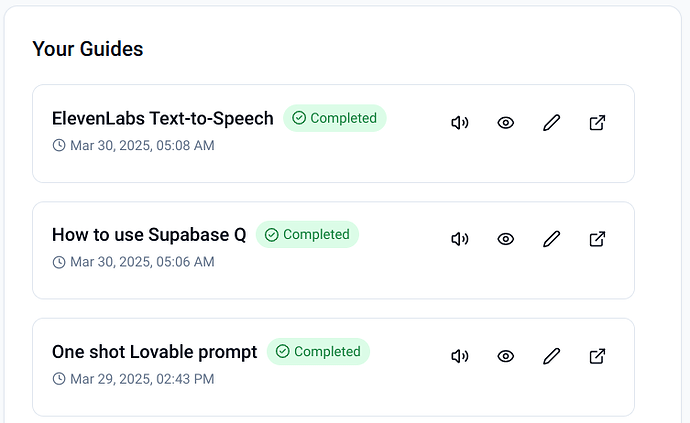Viewport: 690px width, 423px height.
Task: Click the One shot Lovable prompt title
Action: coord(154,352)
